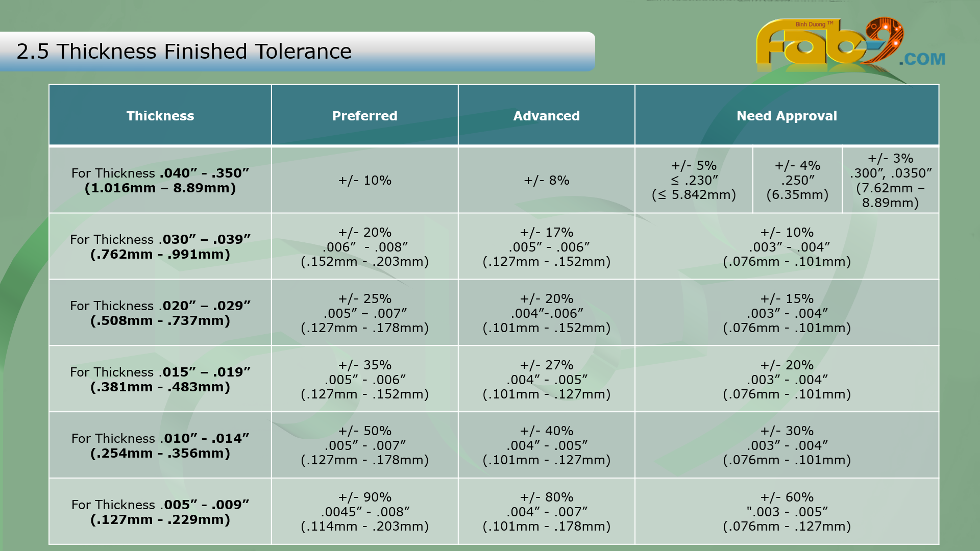Click the +/- 3% .300" cell
This screenshot has height=551, width=980.
pyautogui.click(x=890, y=180)
